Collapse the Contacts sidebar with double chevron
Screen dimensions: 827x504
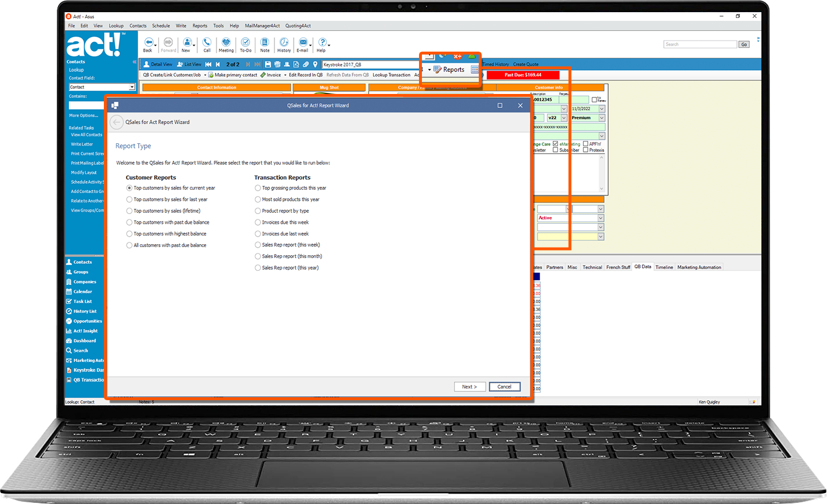[x=134, y=62]
